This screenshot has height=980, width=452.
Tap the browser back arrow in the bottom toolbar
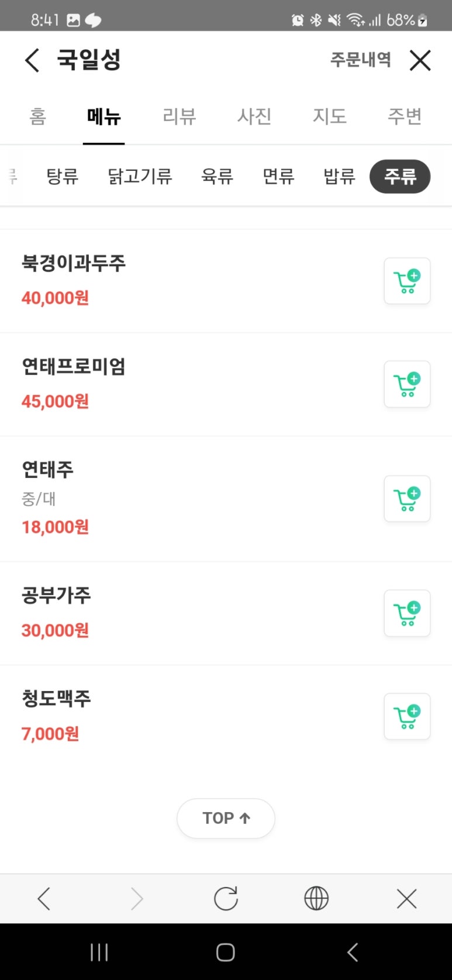(44, 899)
